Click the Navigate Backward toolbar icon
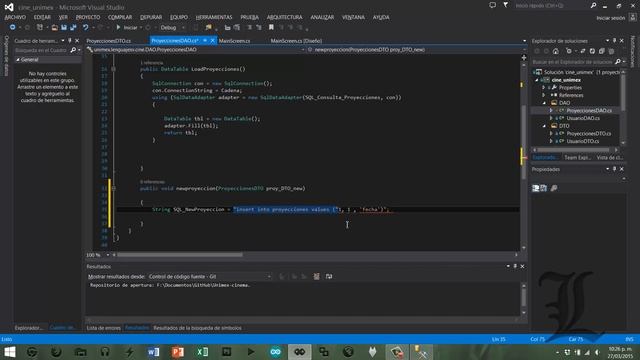Viewport: 640px width, 360px height. click(x=13, y=27)
